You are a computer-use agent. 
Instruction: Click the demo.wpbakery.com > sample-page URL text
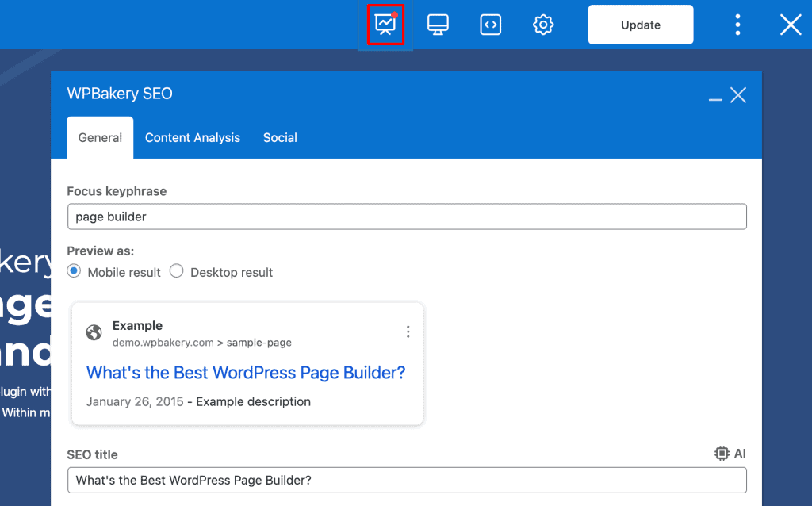pos(202,343)
